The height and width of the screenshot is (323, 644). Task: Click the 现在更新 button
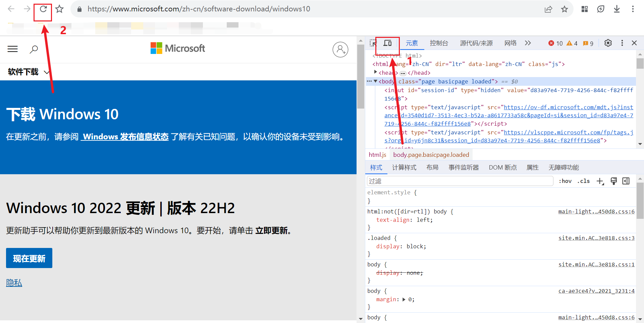pyautogui.click(x=29, y=258)
